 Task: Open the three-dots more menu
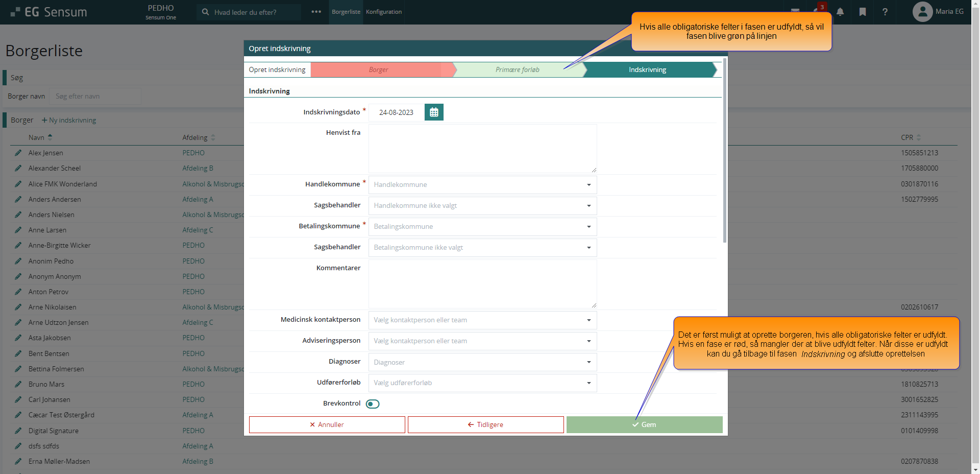(316, 12)
